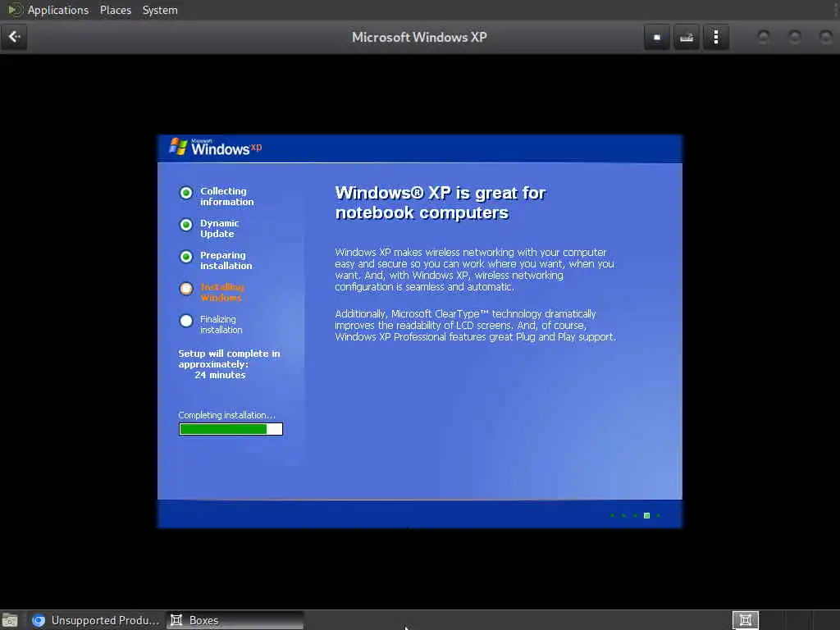Open the Places menu

coord(116,10)
